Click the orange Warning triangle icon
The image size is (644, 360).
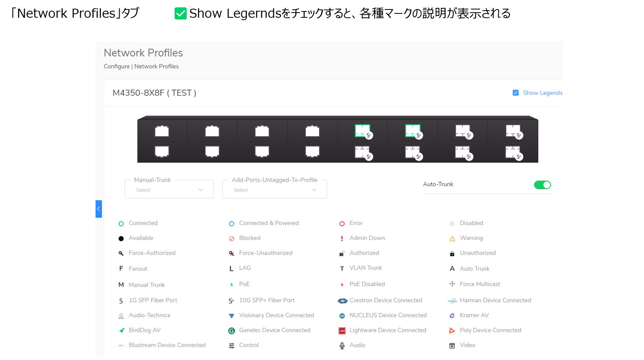coord(452,238)
